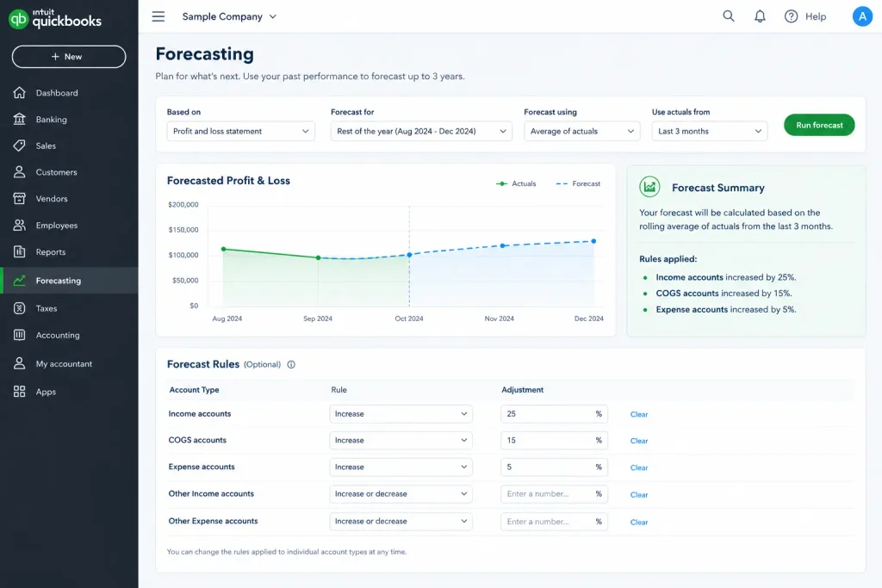Screen dimensions: 882x588
Task: Open the COGS accounts rule dropdown
Action: [401, 440]
